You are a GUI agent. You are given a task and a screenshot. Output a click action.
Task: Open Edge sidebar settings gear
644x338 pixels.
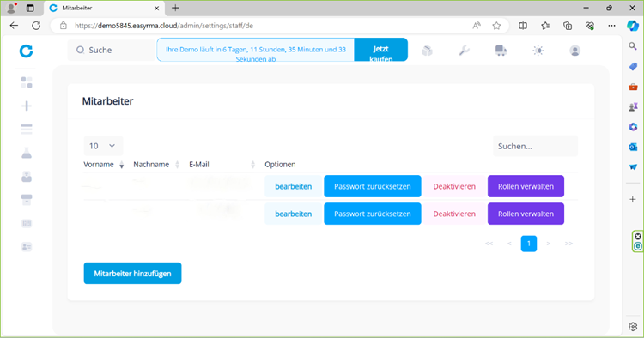coord(633,327)
